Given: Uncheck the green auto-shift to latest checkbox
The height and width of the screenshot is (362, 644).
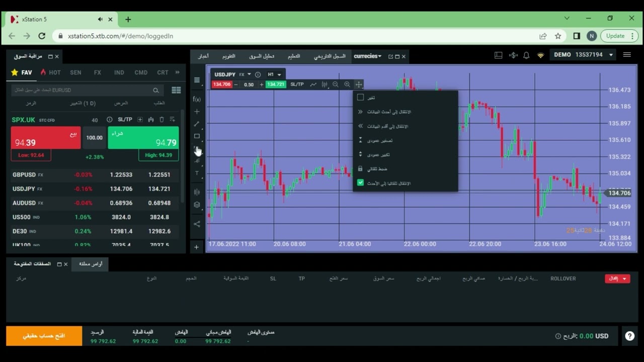Looking at the screenshot, I should 360,183.
